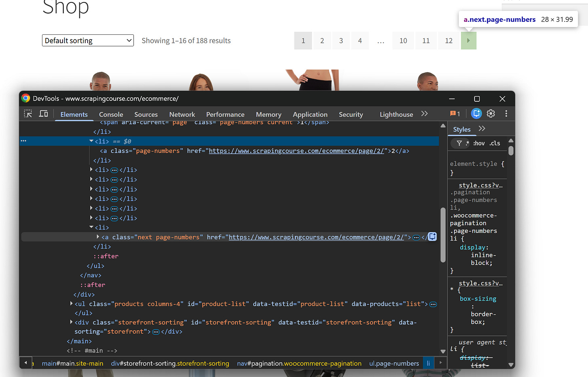Move the breadcrumb trail left with the arrow
The height and width of the screenshot is (377, 588).
pyautogui.click(x=26, y=363)
